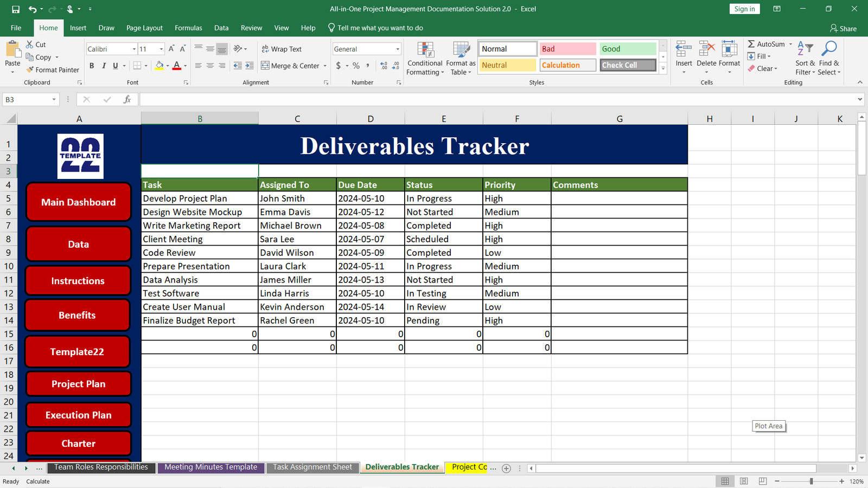
Task: Click the Share button
Action: click(x=844, y=28)
